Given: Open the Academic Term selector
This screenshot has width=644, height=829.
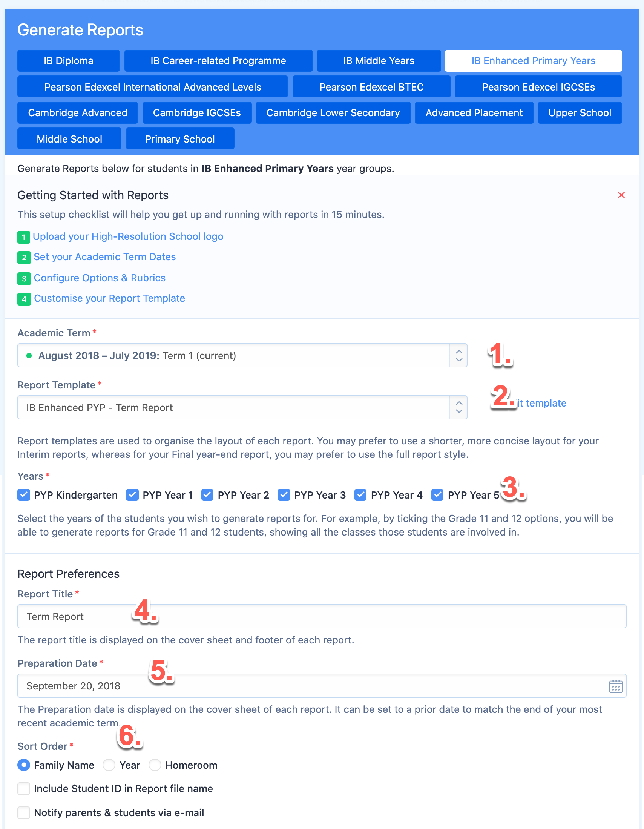Looking at the screenshot, I should [242, 356].
